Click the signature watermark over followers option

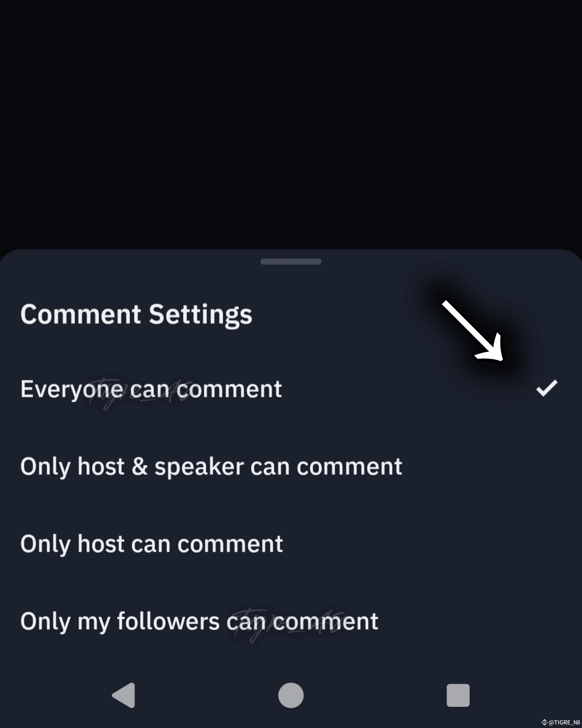tap(287, 625)
